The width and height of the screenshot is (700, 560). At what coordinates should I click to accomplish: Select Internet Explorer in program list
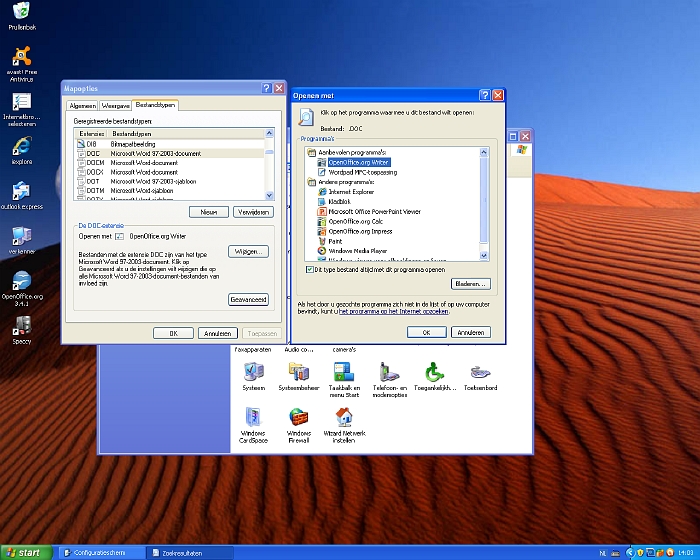(351, 192)
